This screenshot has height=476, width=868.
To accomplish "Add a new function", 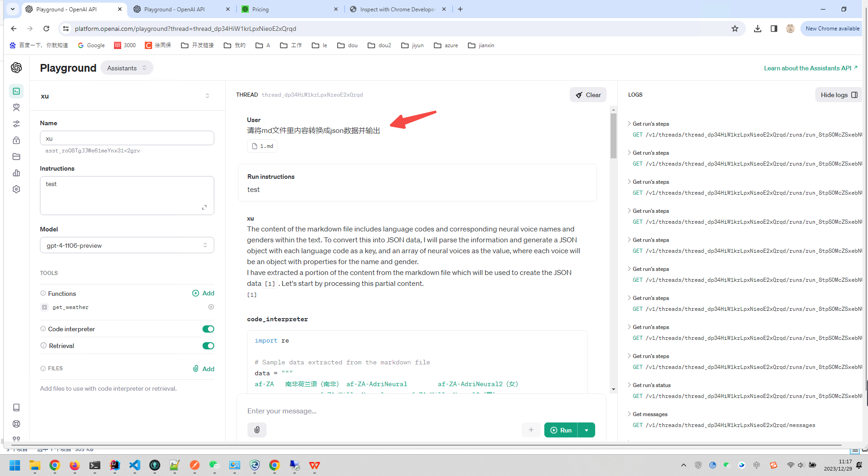I will [203, 293].
